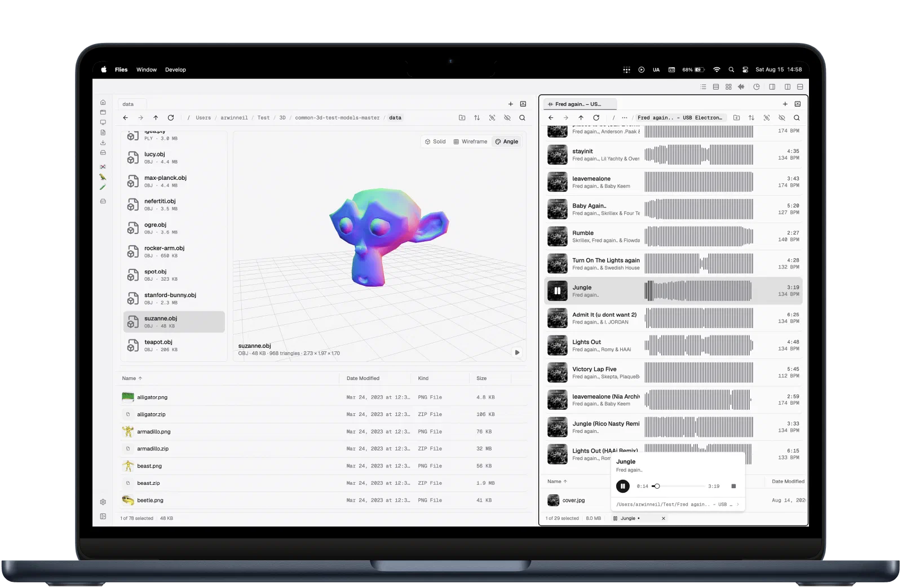Click the Jungle track waveform to seek
Image resolution: width=902 pixels, height=588 pixels.
[698, 291]
